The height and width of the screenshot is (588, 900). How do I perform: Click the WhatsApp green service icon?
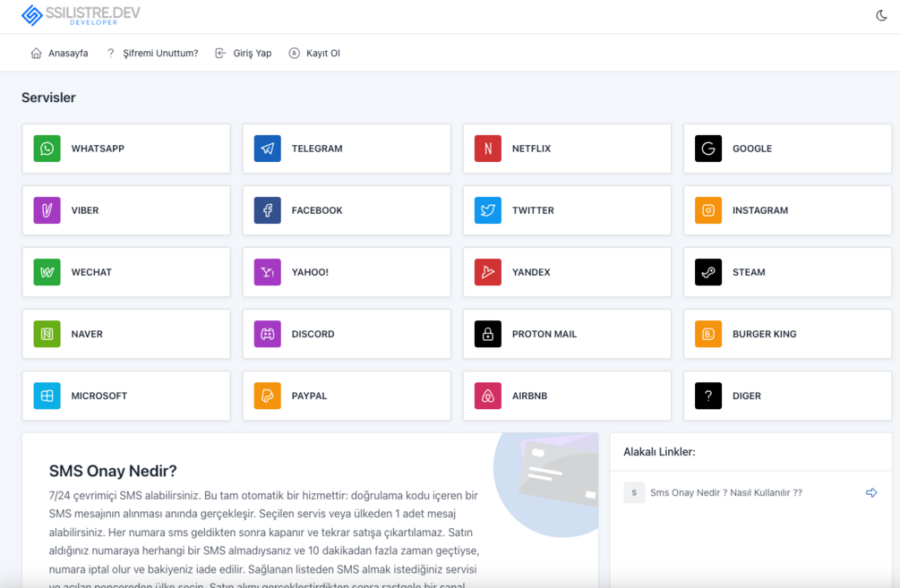click(x=47, y=149)
